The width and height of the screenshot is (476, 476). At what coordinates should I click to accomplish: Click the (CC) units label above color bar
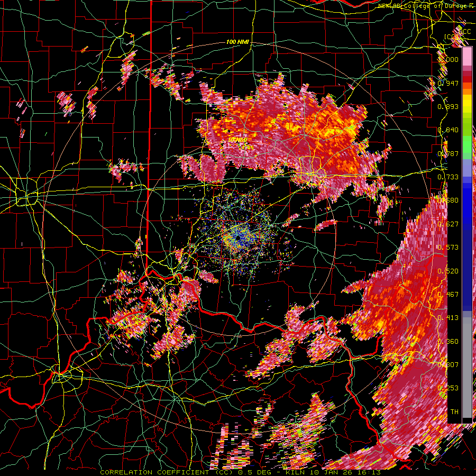(451, 36)
